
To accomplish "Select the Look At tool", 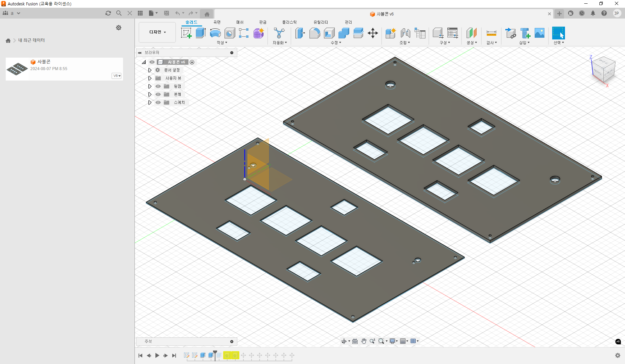I will [x=355, y=341].
